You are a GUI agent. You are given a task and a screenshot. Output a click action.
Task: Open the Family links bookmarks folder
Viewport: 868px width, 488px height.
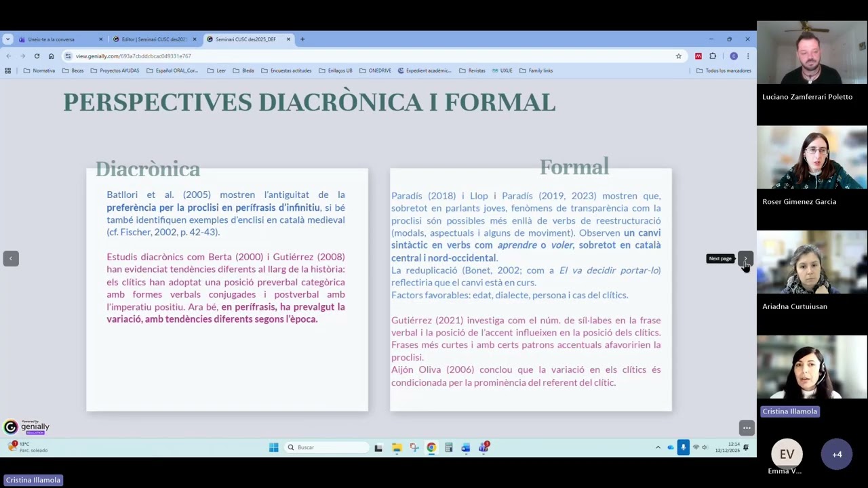[x=536, y=70]
